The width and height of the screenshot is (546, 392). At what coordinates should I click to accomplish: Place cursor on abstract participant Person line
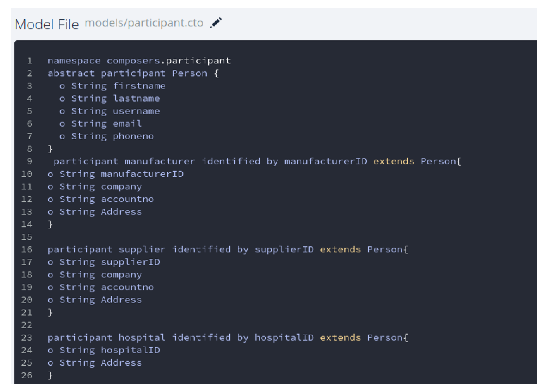coord(133,73)
